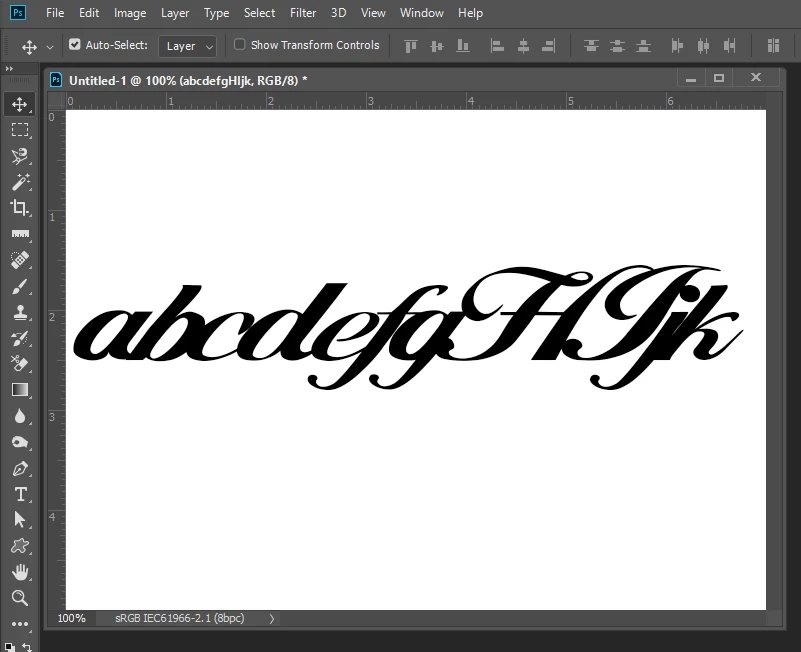Select the Sponge tool
Screen dimensions: 801x652
coord(20,442)
